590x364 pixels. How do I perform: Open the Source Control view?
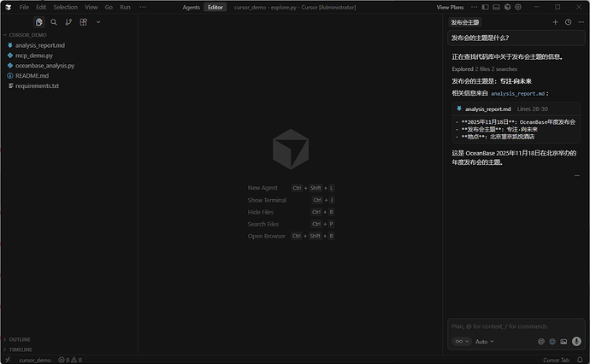point(68,22)
